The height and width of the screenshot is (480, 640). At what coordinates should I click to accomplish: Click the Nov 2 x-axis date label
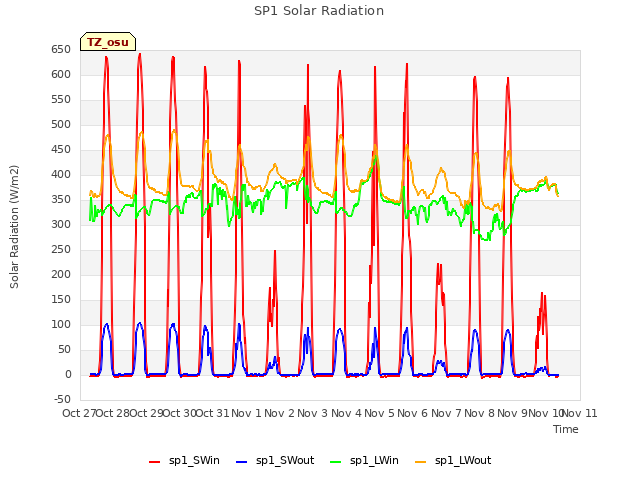(280, 413)
